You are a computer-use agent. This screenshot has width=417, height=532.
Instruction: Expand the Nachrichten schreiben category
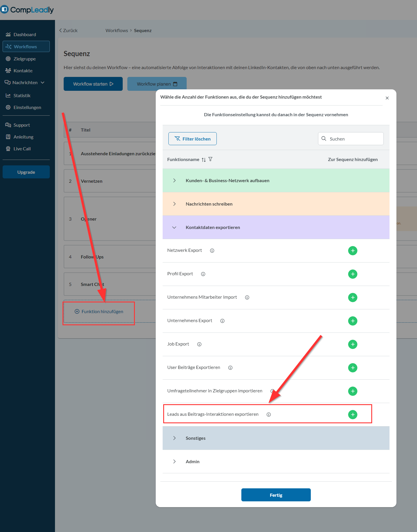click(174, 204)
